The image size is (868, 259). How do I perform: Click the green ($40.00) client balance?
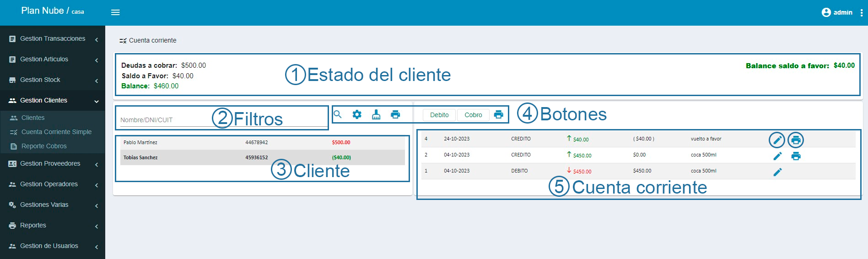[341, 157]
